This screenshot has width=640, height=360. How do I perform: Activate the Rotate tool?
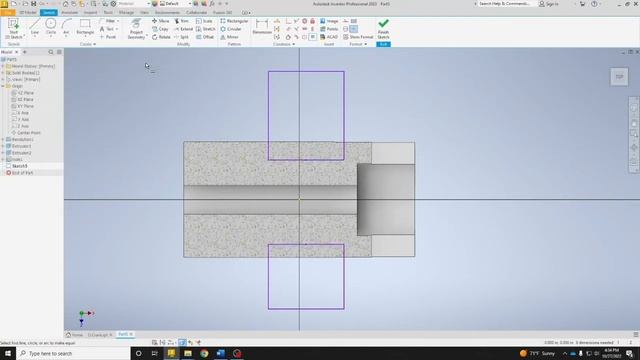tap(161, 37)
